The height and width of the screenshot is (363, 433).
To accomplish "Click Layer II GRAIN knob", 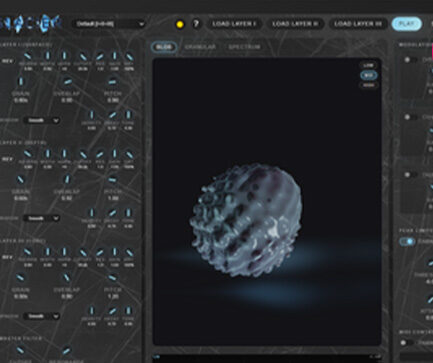I will tap(21, 180).
